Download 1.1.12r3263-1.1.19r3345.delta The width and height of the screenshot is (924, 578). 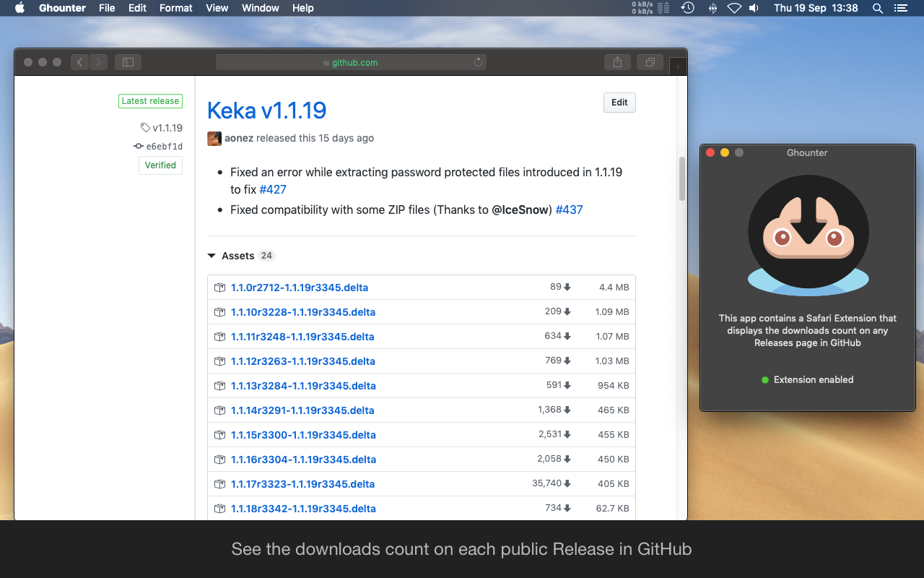303,361
